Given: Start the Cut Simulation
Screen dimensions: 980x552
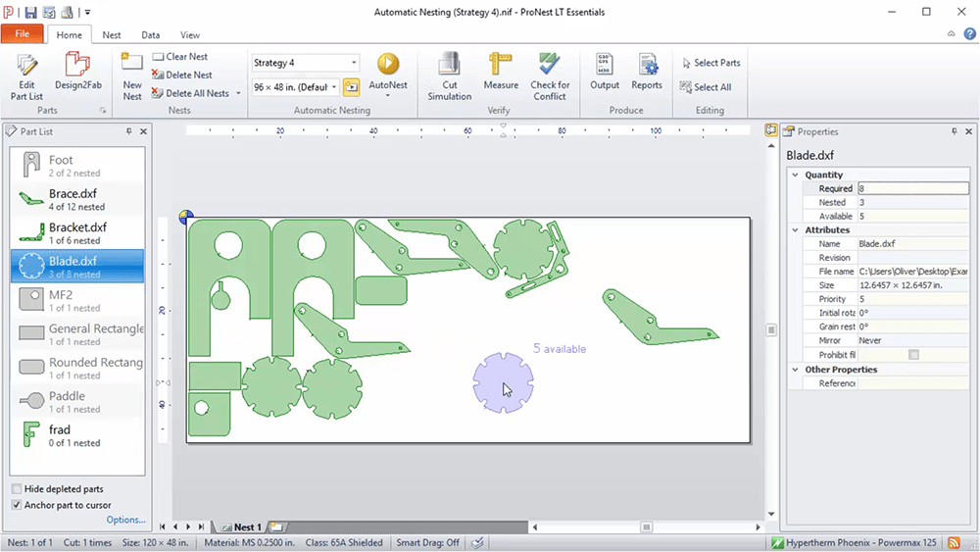Looking at the screenshot, I should tap(450, 75).
